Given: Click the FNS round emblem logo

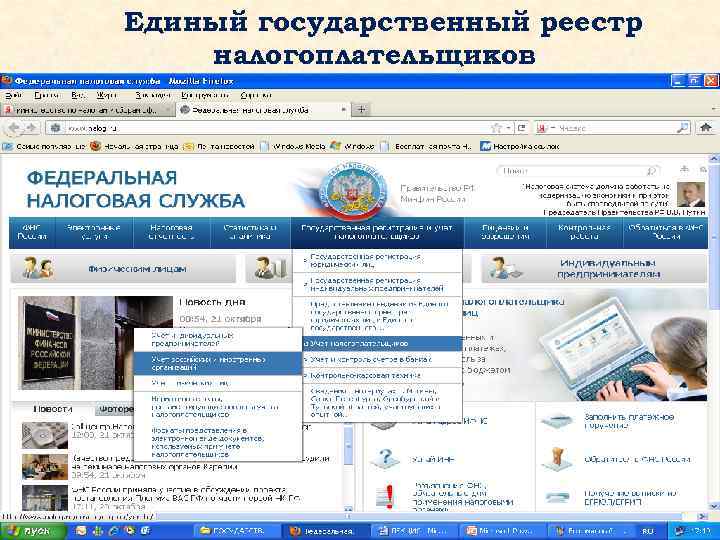Looking at the screenshot, I should click(x=353, y=190).
